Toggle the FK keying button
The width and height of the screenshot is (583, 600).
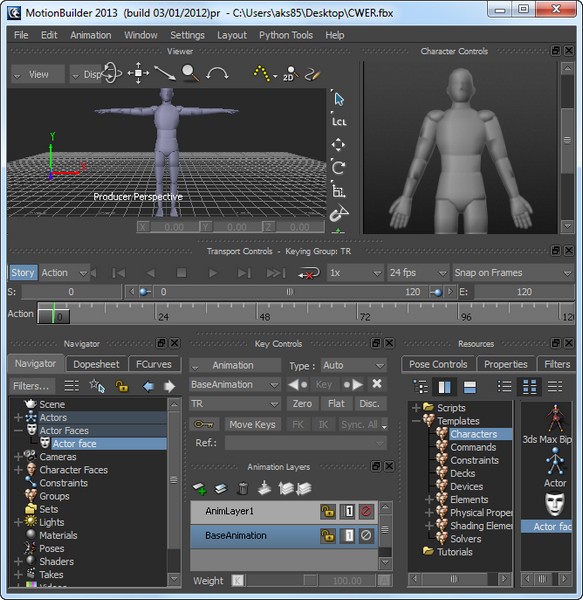pos(298,424)
